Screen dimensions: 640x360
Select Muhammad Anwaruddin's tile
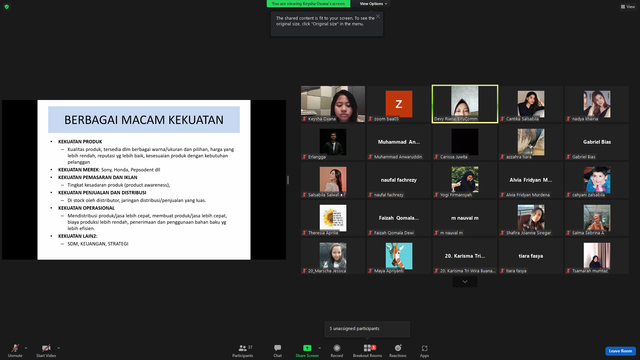[x=399, y=142]
